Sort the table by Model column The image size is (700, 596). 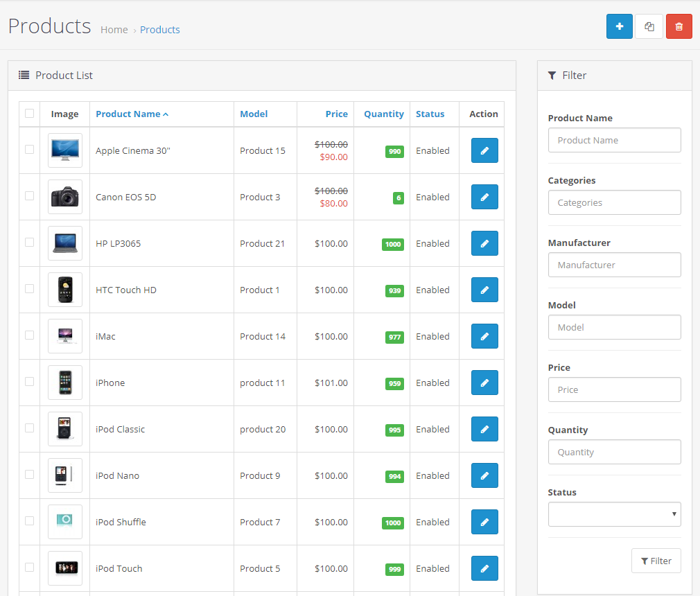point(254,114)
